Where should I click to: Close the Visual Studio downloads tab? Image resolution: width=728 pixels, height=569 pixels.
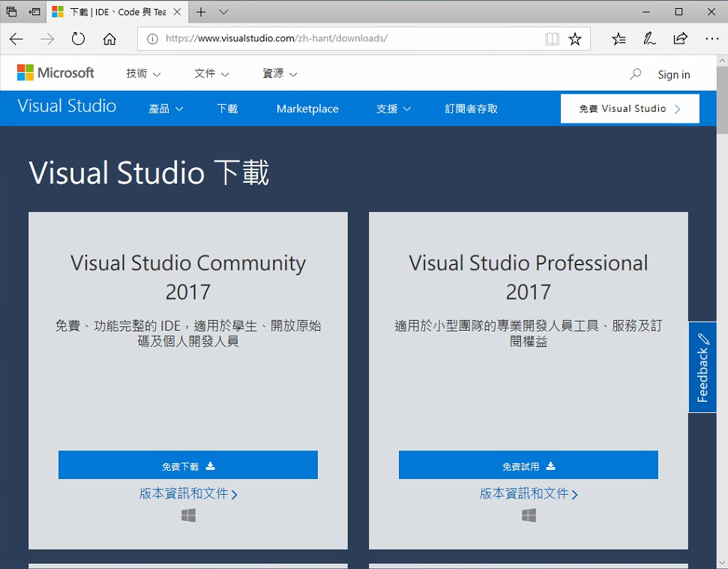tap(177, 12)
